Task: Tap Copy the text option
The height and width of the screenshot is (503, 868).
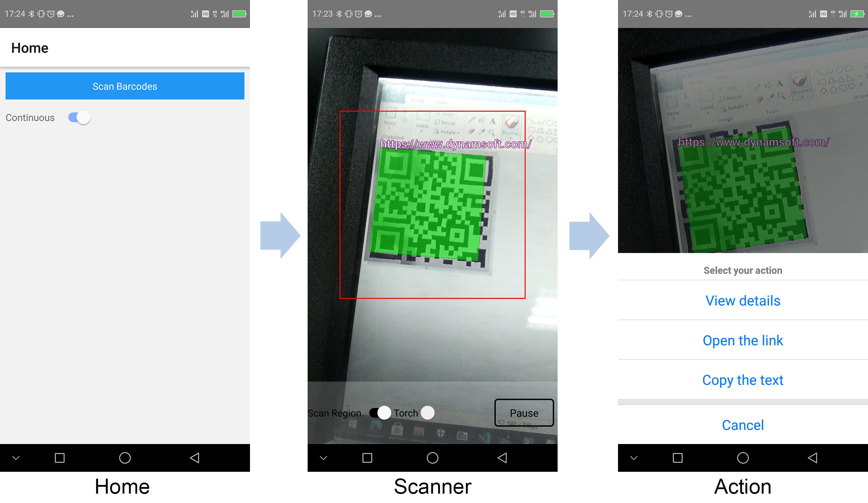Action: click(x=743, y=380)
